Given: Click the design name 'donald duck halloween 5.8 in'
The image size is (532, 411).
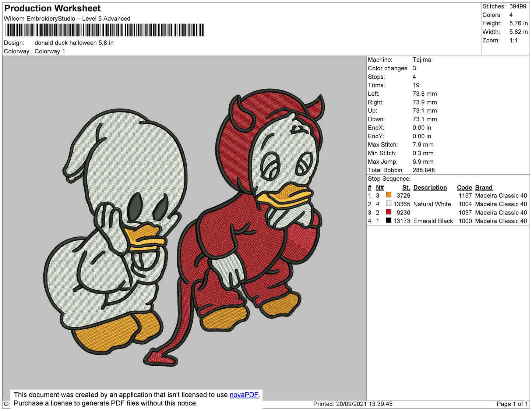Looking at the screenshot, I should tap(74, 43).
